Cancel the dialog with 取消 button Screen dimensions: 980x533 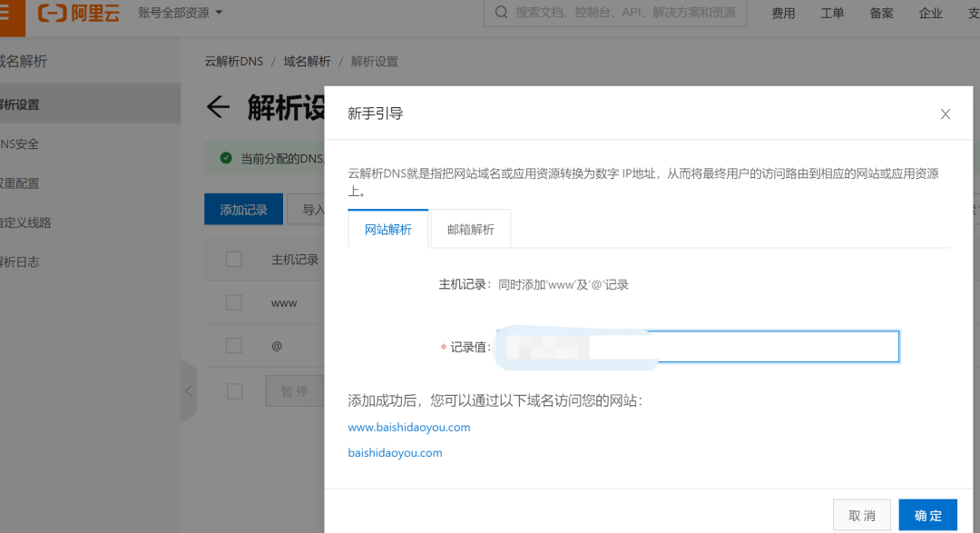(861, 514)
